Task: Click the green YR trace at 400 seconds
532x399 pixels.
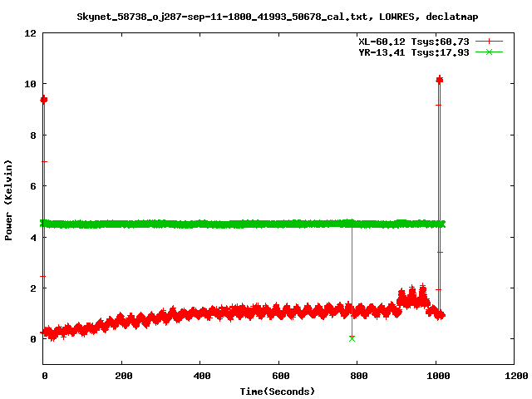Action: pos(200,224)
